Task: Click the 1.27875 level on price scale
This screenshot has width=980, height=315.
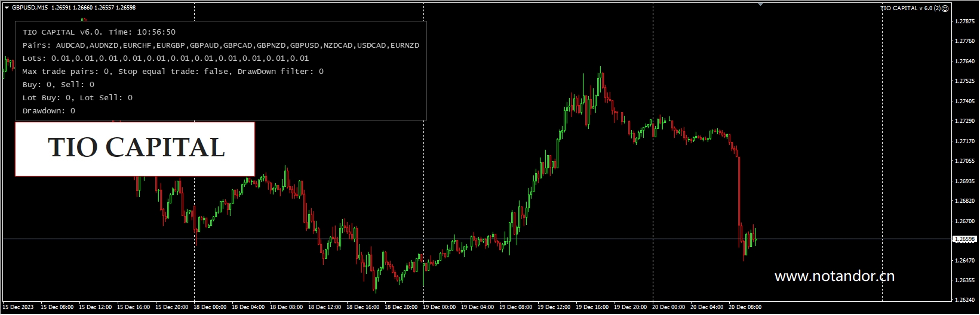Action: [x=964, y=21]
